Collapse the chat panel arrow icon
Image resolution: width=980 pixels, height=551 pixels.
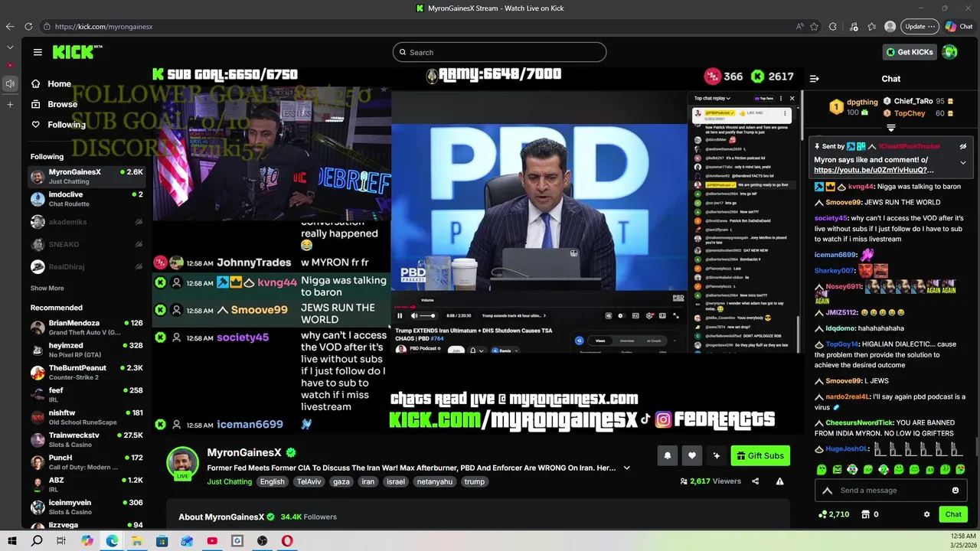point(815,78)
